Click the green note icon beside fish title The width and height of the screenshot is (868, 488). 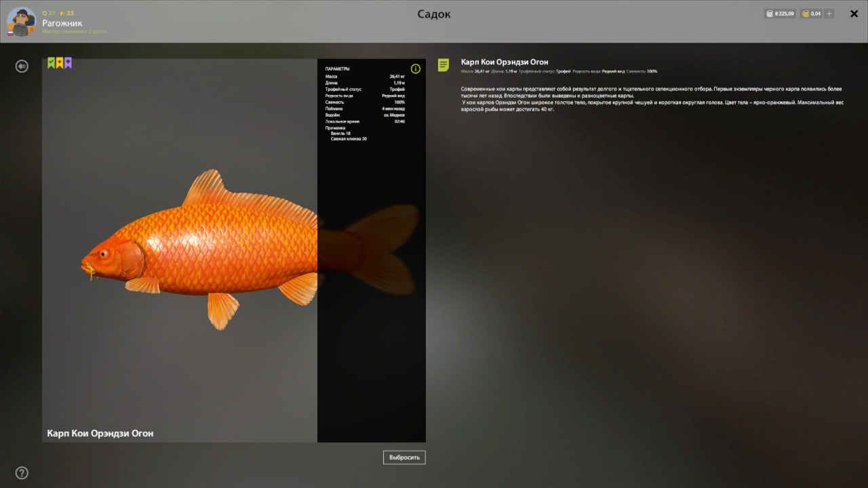click(443, 65)
